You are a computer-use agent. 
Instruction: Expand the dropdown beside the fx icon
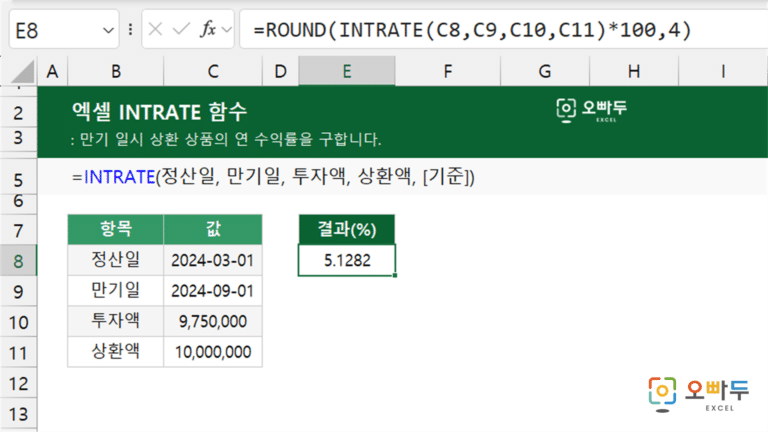(x=226, y=30)
